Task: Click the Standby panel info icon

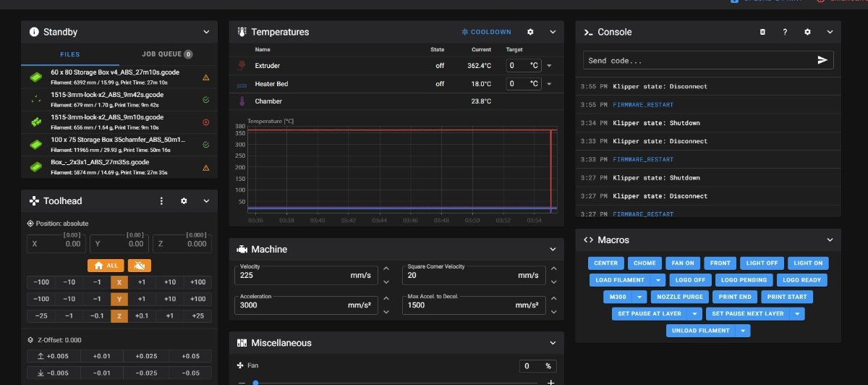Action: [34, 32]
